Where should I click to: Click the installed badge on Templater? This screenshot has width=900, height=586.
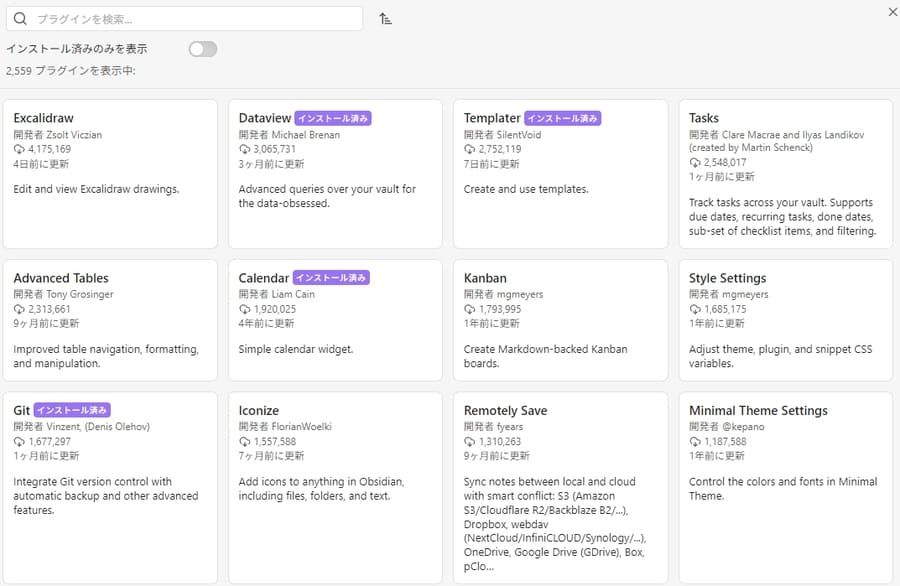(562, 118)
